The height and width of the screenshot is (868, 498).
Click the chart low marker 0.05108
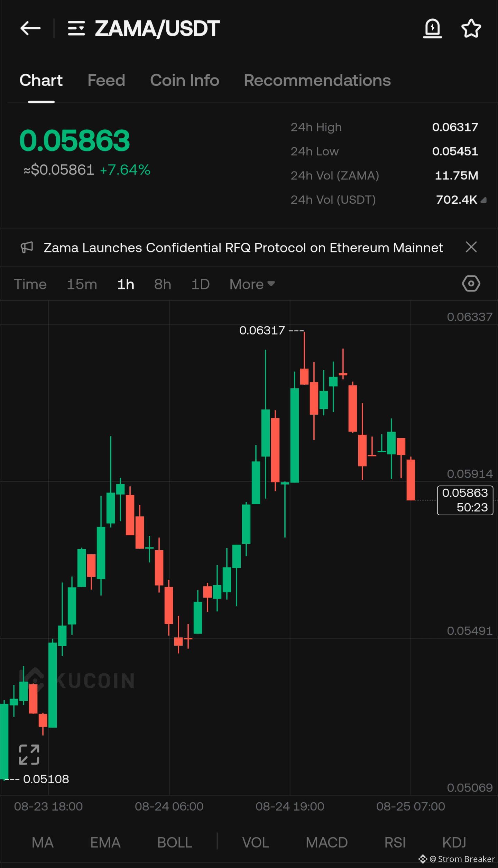point(46,779)
